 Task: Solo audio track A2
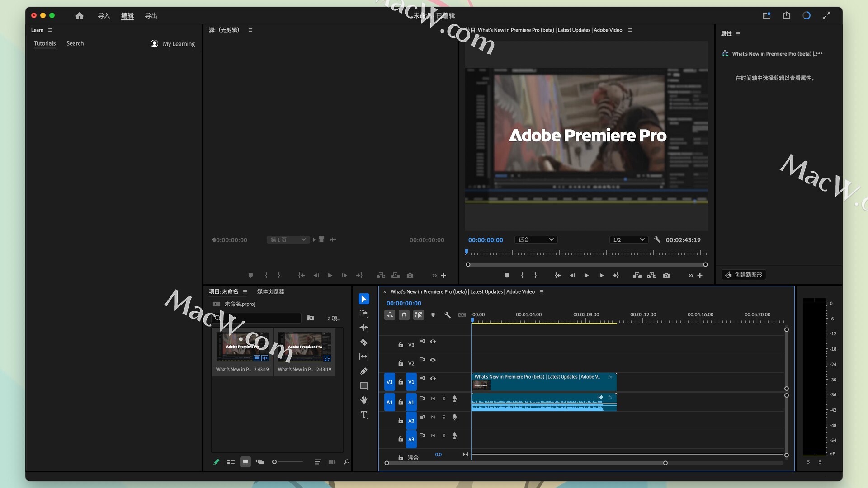pos(444,417)
